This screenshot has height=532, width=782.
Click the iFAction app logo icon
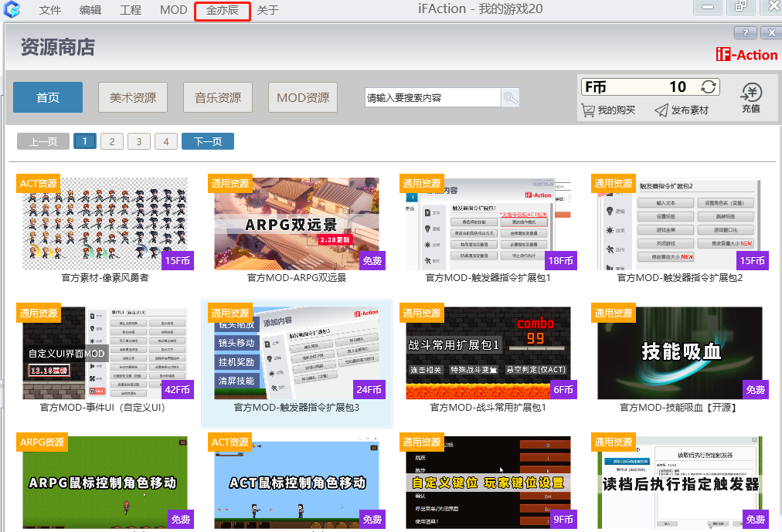click(x=12, y=9)
